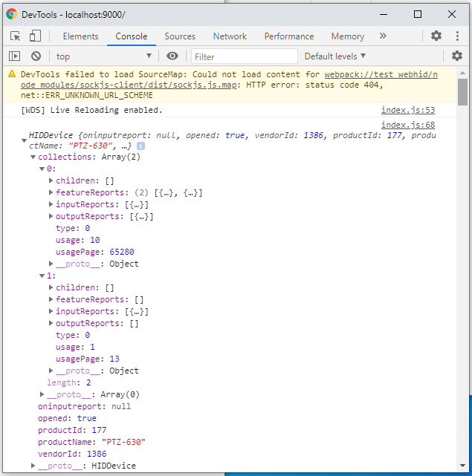Select oninputreport: null property row
The image size is (472, 476).
(84, 406)
